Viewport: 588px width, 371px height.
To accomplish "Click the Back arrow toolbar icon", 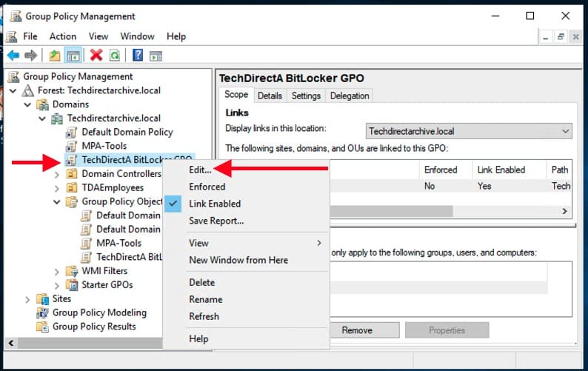I will (13, 56).
